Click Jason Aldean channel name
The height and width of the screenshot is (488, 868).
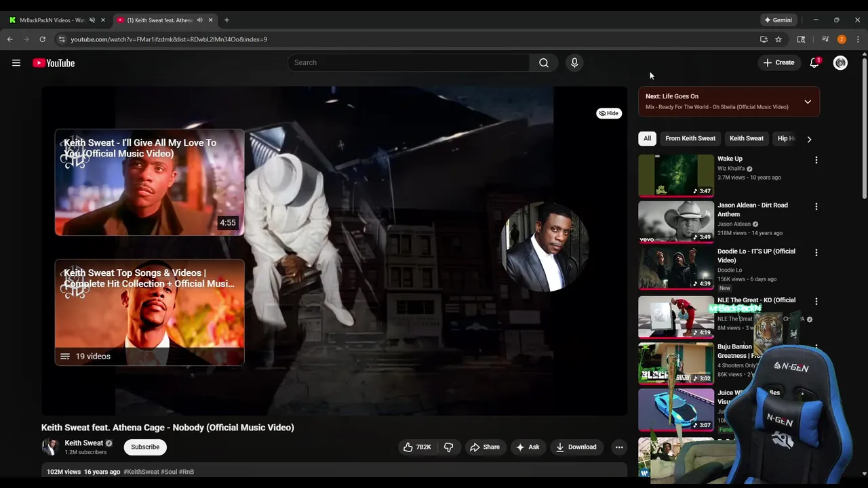pyautogui.click(x=734, y=224)
